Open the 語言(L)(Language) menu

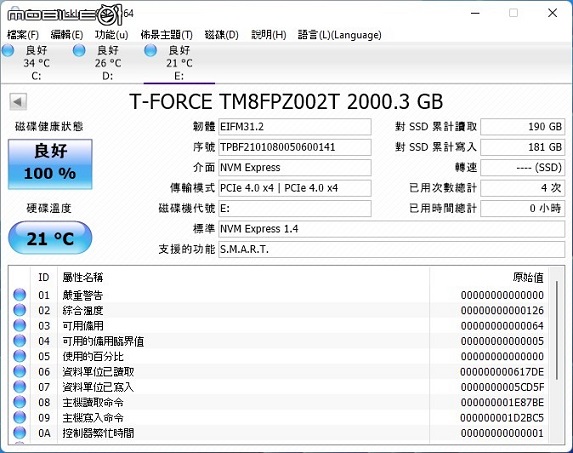coord(339,35)
